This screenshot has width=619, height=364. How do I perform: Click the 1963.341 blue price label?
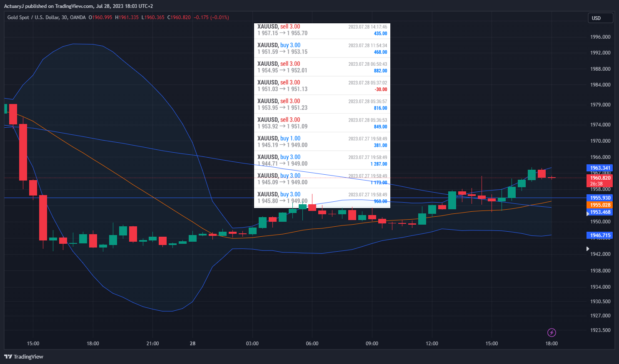[600, 168]
